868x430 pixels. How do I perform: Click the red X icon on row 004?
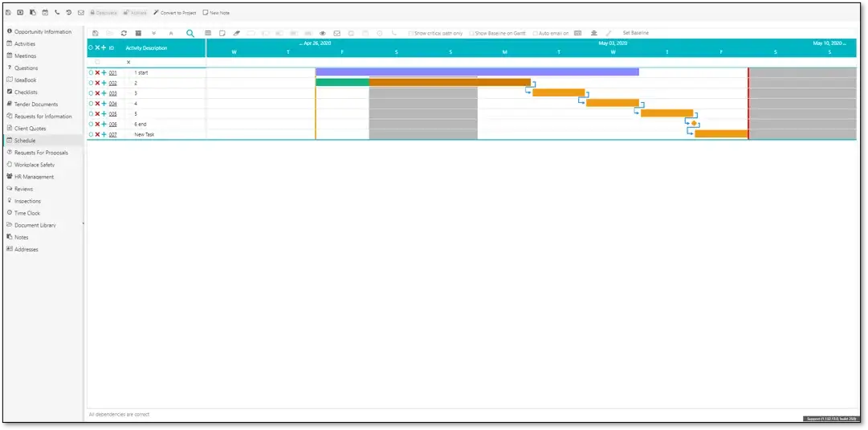(x=97, y=103)
